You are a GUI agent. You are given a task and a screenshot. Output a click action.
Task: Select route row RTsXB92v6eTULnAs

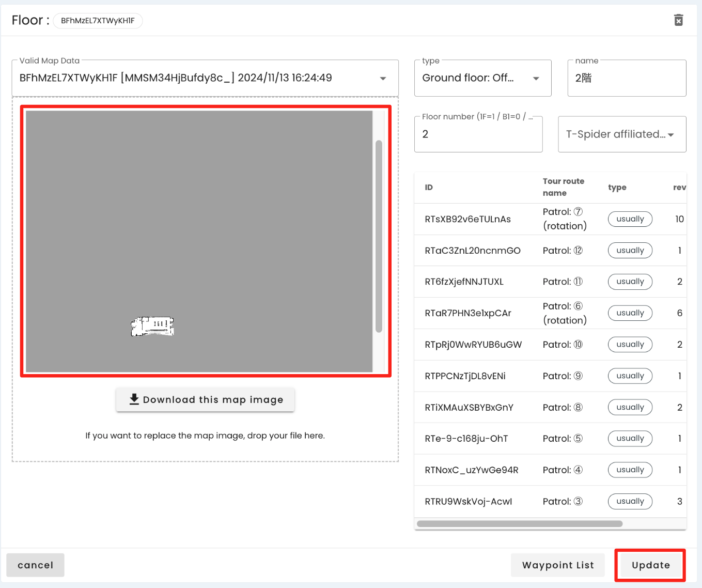[x=550, y=219]
